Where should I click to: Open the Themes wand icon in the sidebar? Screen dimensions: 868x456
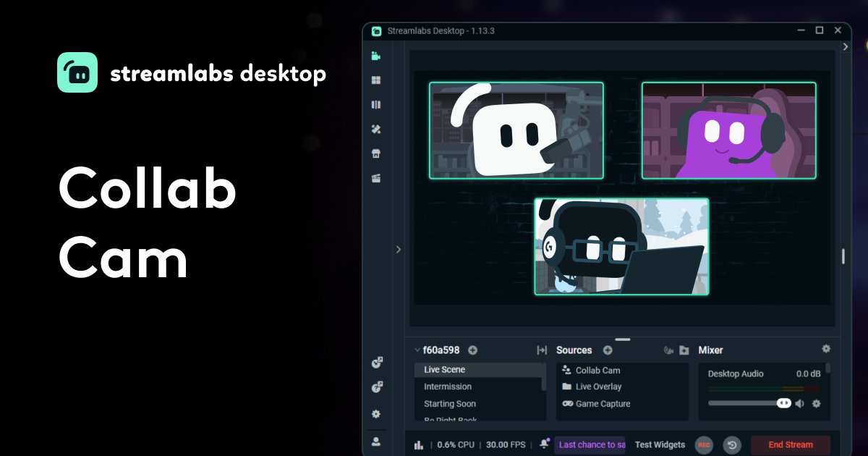(x=375, y=130)
